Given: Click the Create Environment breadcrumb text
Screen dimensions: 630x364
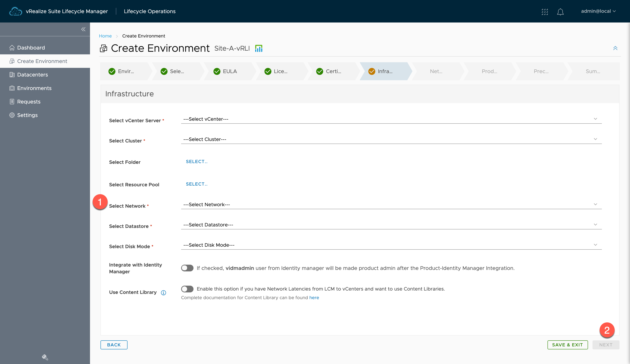Looking at the screenshot, I should point(143,36).
